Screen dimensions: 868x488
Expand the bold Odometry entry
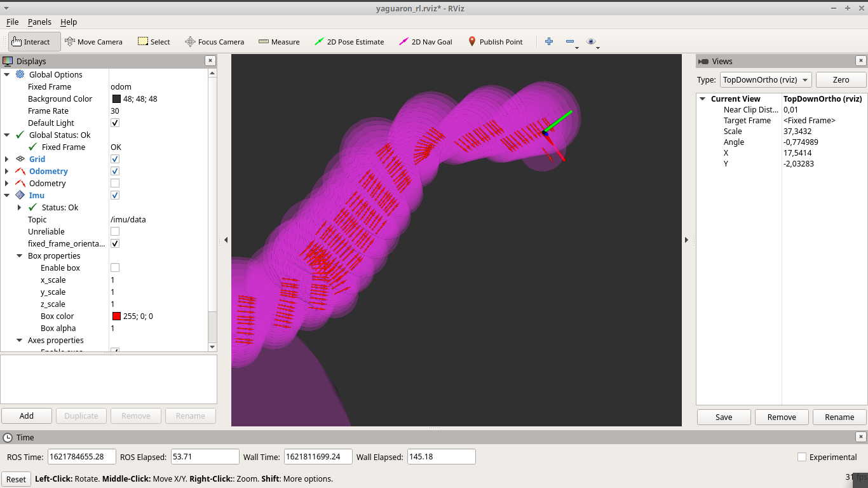point(7,171)
